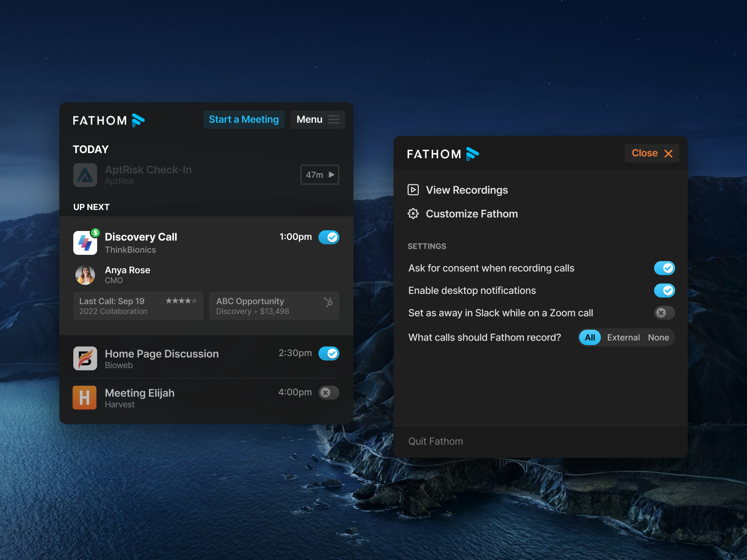Close the Fathom settings panel
Screen dimensions: 747x560
pos(652,153)
